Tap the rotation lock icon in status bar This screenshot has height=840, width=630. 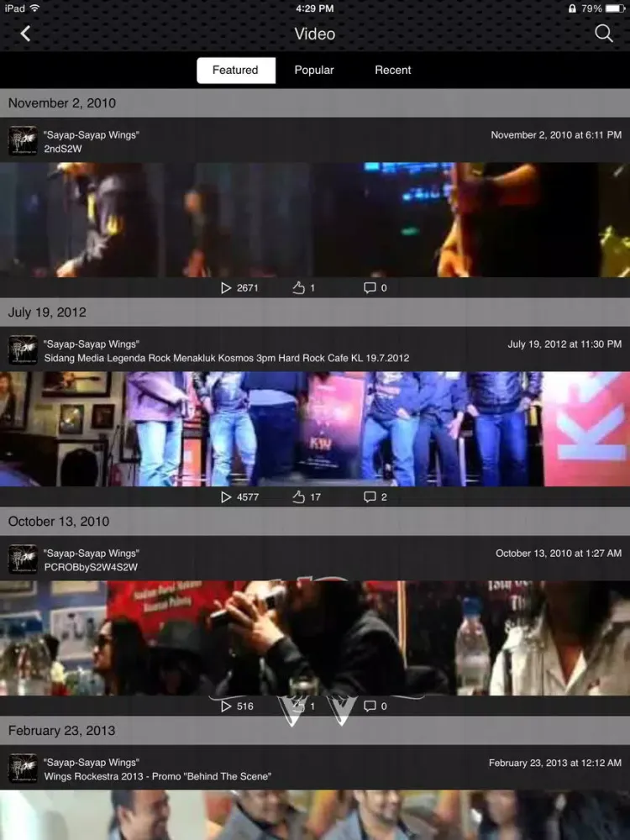point(572,8)
